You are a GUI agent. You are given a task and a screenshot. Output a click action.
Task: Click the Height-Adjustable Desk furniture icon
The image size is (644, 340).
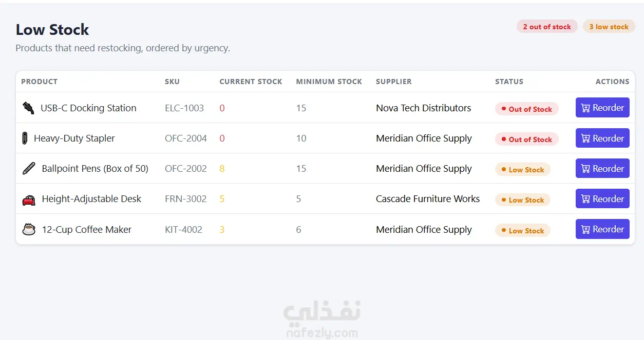tap(29, 199)
